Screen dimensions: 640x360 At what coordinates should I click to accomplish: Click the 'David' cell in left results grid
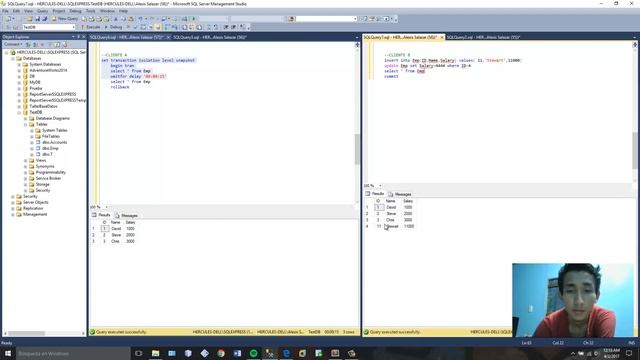(116, 229)
